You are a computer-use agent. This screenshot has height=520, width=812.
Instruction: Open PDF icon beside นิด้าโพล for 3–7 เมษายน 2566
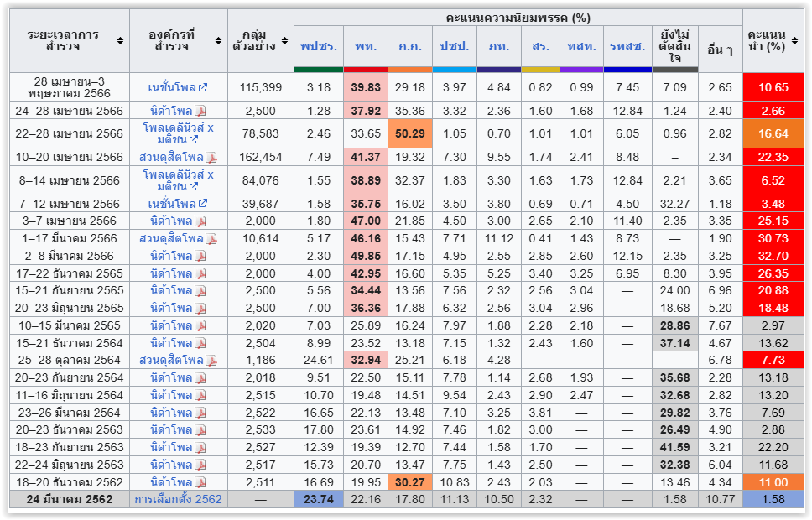[201, 221]
